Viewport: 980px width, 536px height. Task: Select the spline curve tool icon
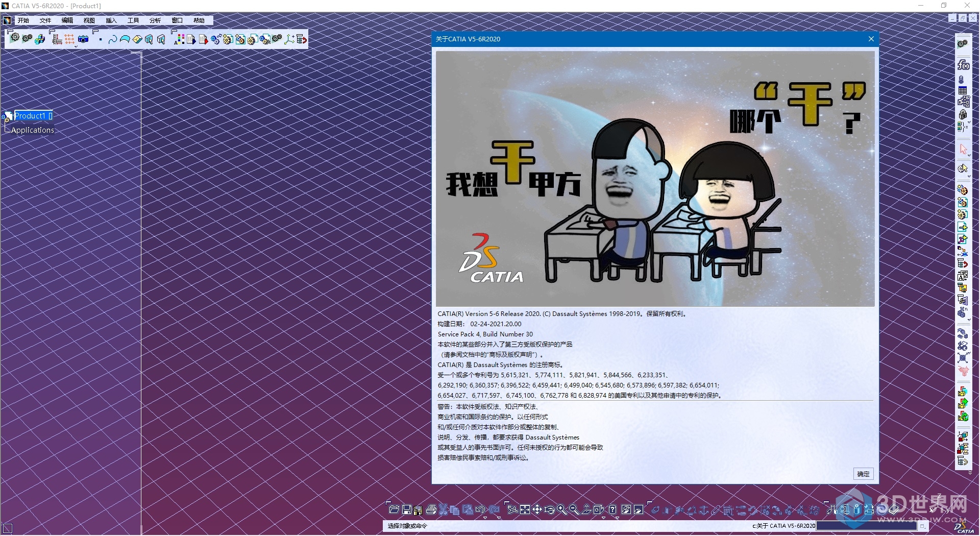(113, 39)
